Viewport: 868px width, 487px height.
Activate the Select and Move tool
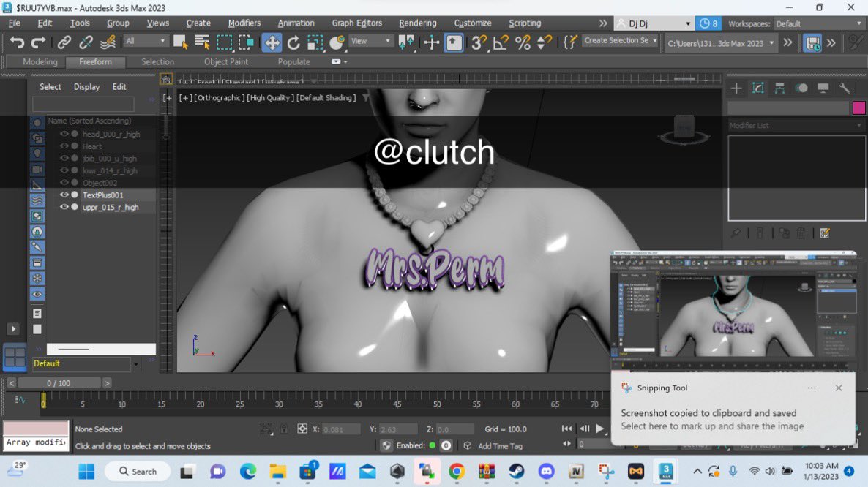(x=272, y=42)
